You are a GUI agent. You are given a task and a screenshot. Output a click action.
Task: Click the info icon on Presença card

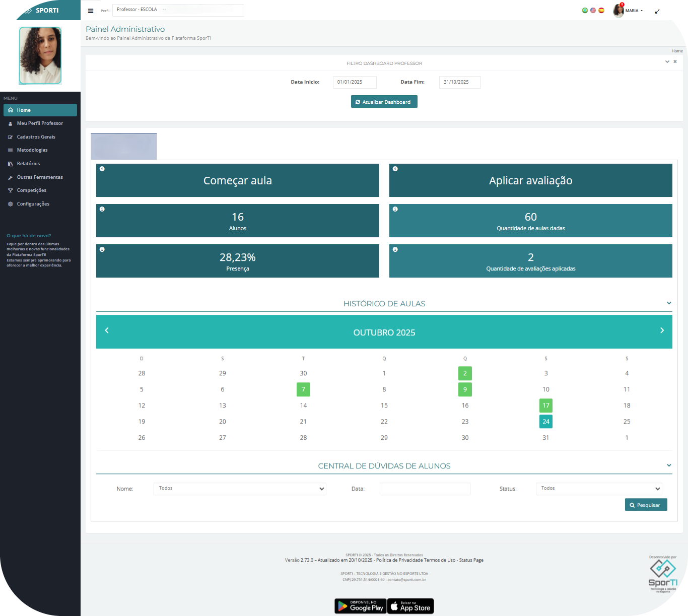tap(102, 249)
